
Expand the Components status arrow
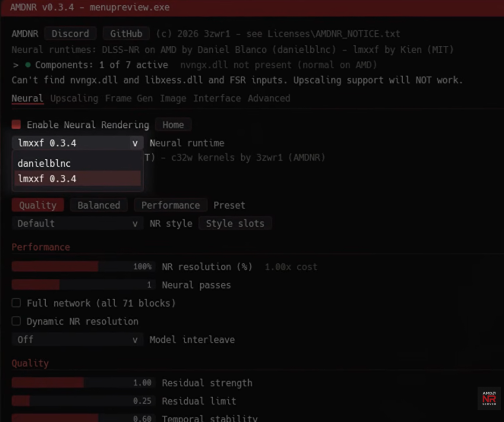pos(15,65)
